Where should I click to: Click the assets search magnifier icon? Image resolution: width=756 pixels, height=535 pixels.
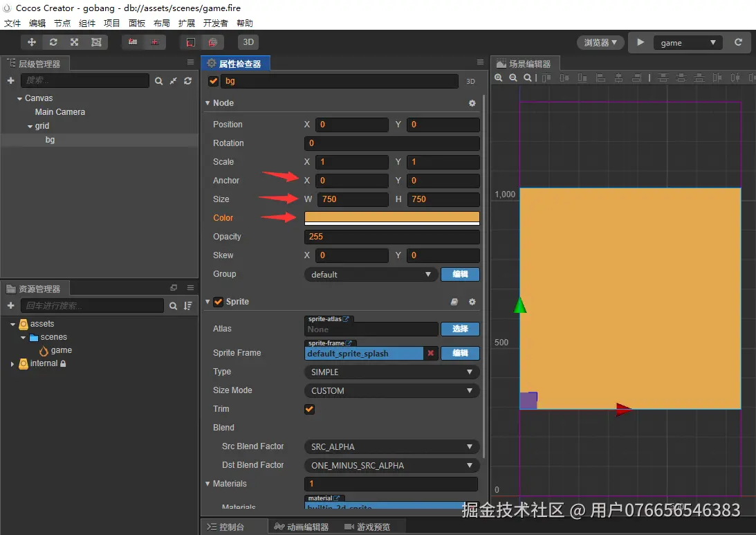click(x=173, y=306)
